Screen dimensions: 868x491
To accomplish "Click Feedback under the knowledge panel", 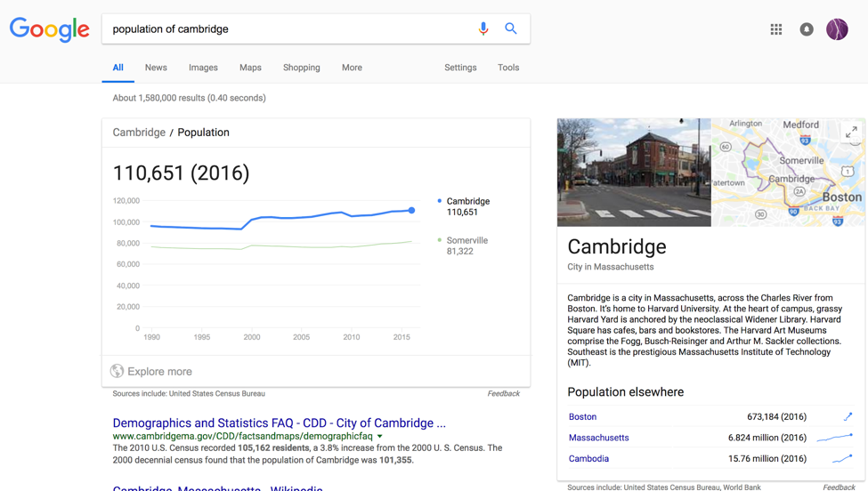I will click(x=839, y=487).
